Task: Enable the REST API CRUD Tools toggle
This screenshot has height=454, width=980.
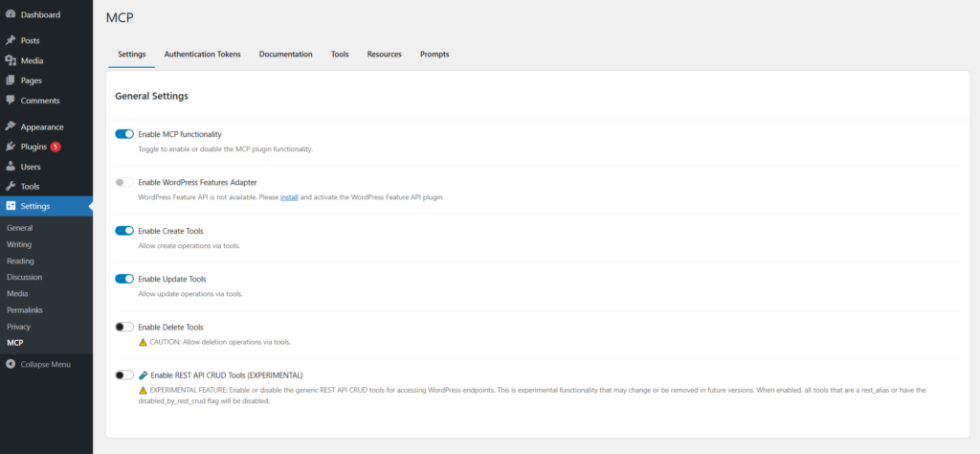Action: [124, 375]
